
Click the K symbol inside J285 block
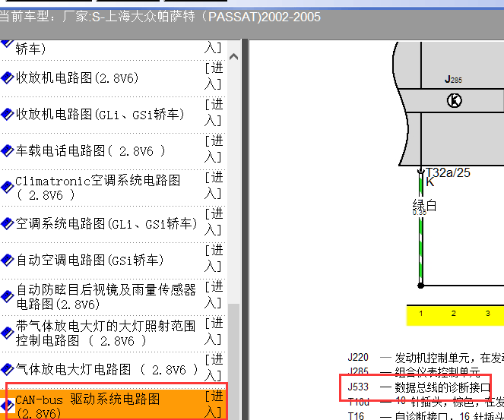[455, 101]
